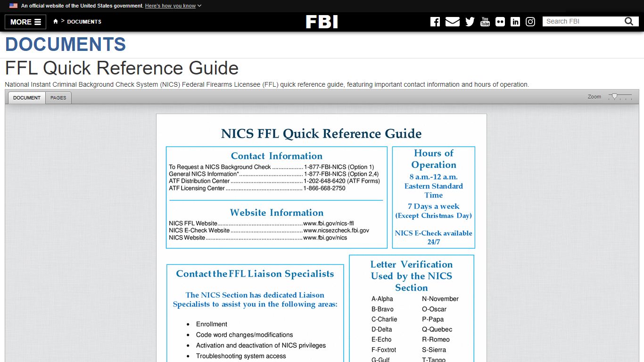Click the search magnifying glass icon
644x362 pixels.
629,21
